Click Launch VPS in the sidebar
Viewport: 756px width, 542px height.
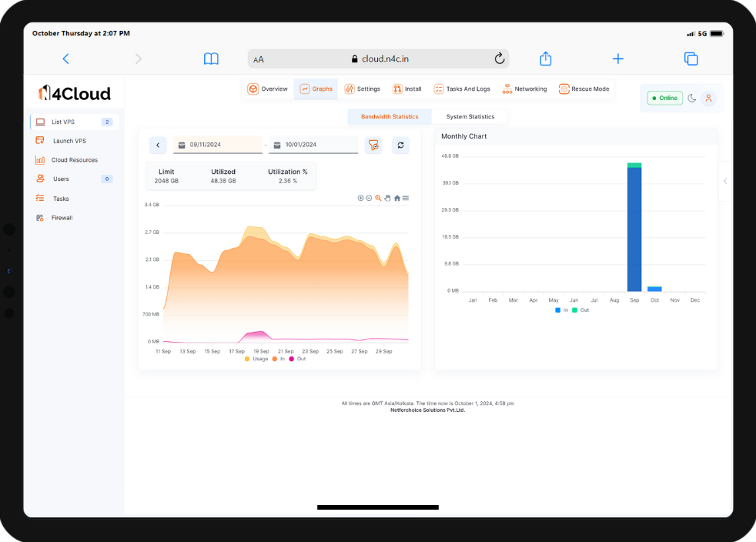(69, 141)
